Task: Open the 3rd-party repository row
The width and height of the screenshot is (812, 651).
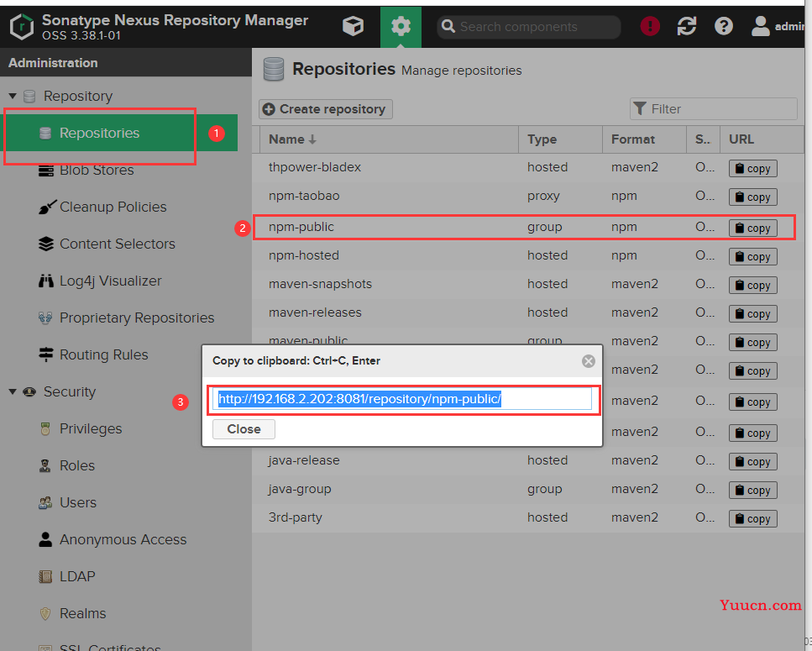Action: coord(528,518)
